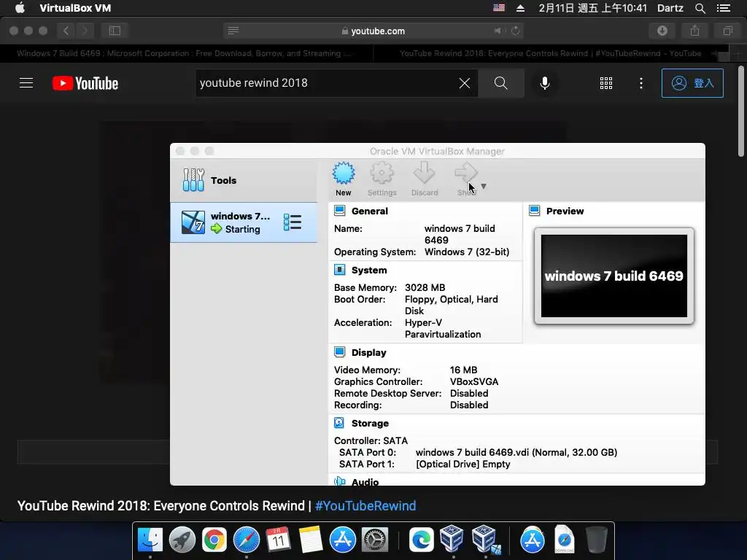Open System Preferences from the Dock

[x=375, y=540]
